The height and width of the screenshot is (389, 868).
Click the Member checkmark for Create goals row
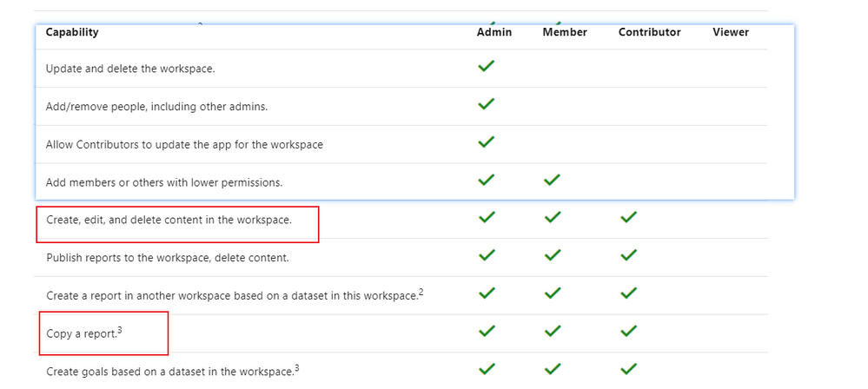point(553,369)
